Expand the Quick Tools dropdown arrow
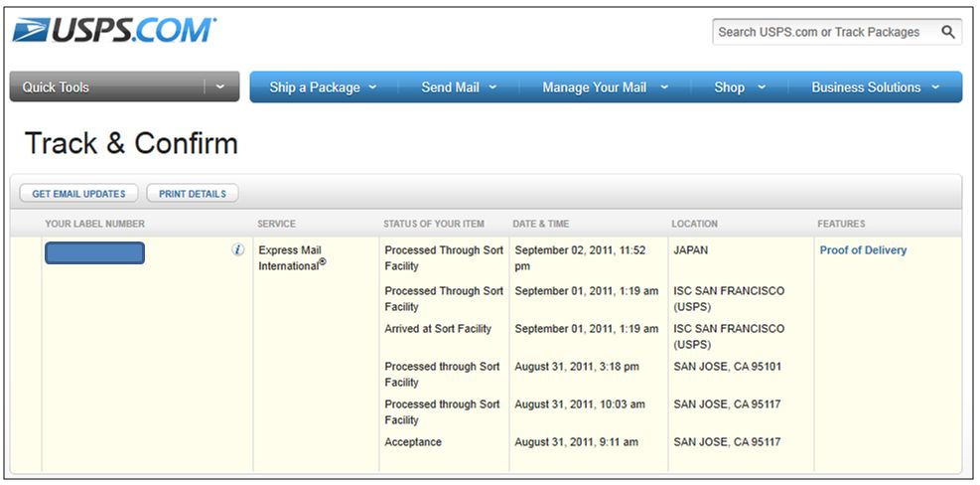This screenshot has height=485, width=980. 220,87
